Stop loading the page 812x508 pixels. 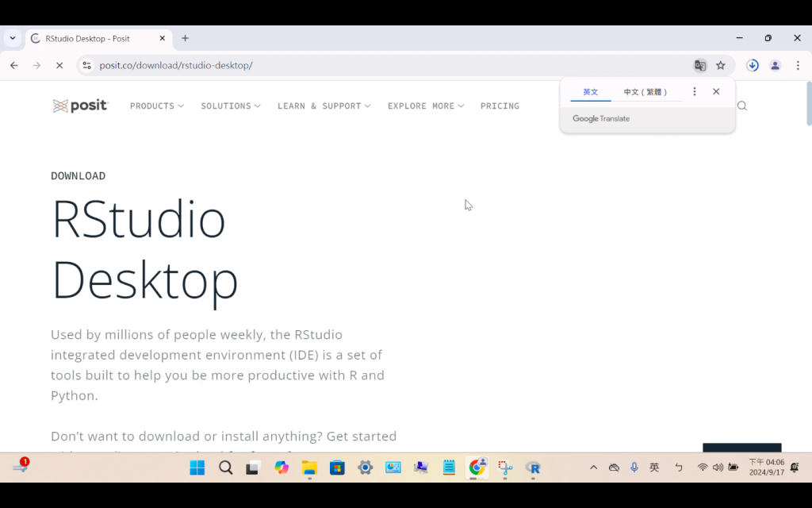[59, 65]
